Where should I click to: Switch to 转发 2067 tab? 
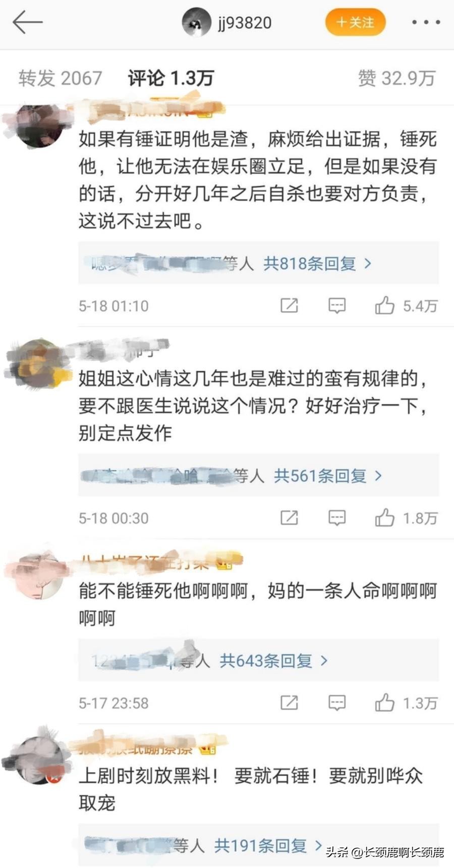[x=61, y=78]
